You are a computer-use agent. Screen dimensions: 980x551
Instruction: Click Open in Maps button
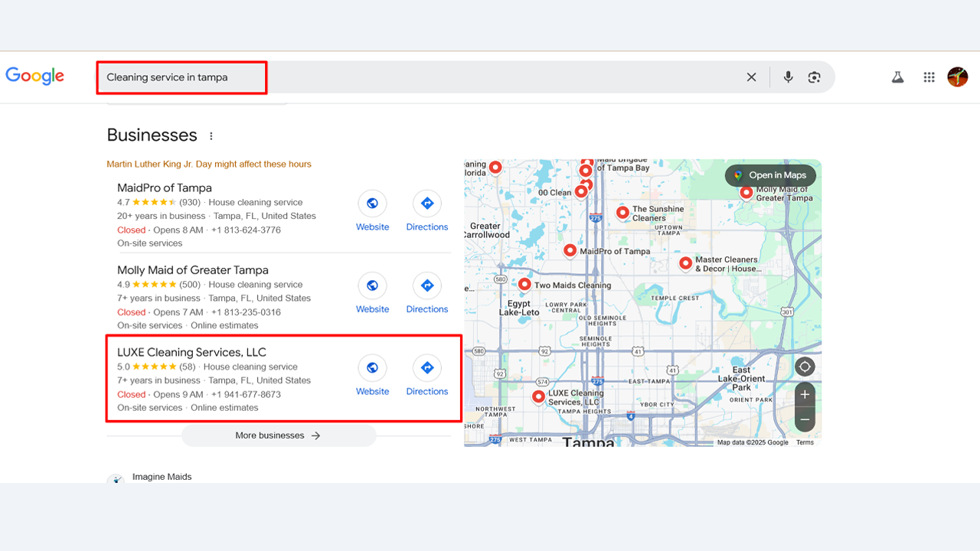pyautogui.click(x=770, y=175)
